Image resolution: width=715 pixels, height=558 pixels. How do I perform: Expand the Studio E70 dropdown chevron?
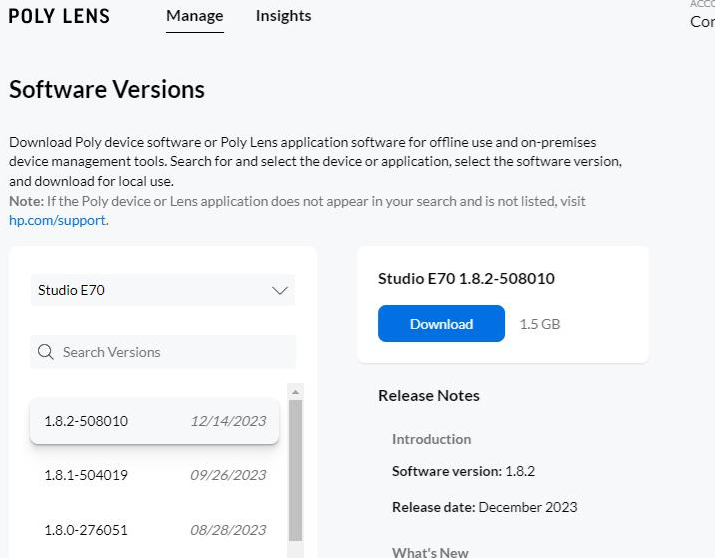280,290
